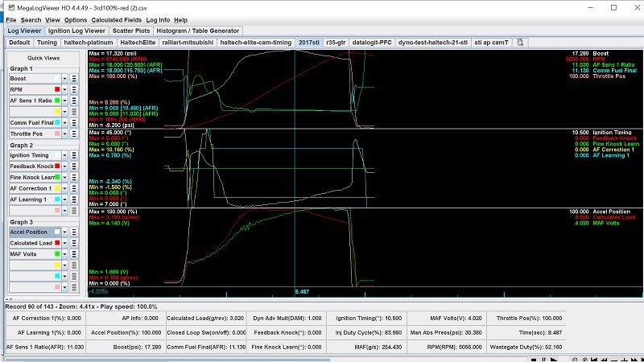644x362 pixels.
Task: Open the options icon for AF Correction 1
Action: [x=74, y=188]
